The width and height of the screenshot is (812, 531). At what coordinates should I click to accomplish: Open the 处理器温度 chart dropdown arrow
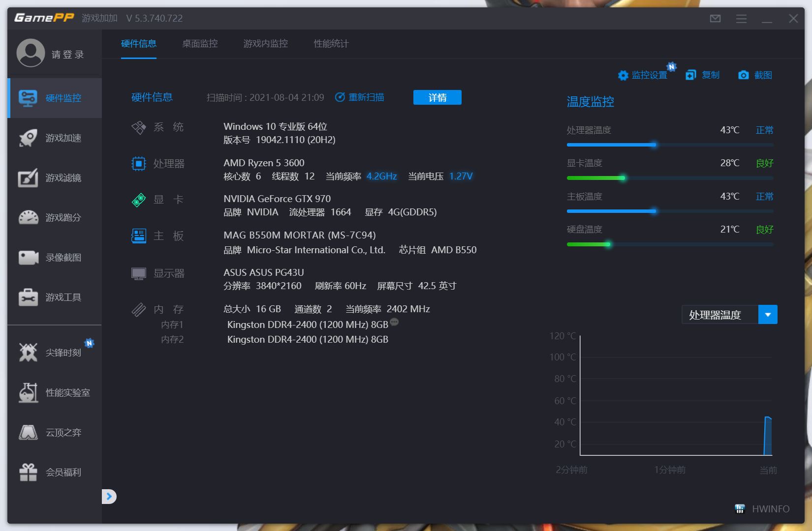point(768,315)
